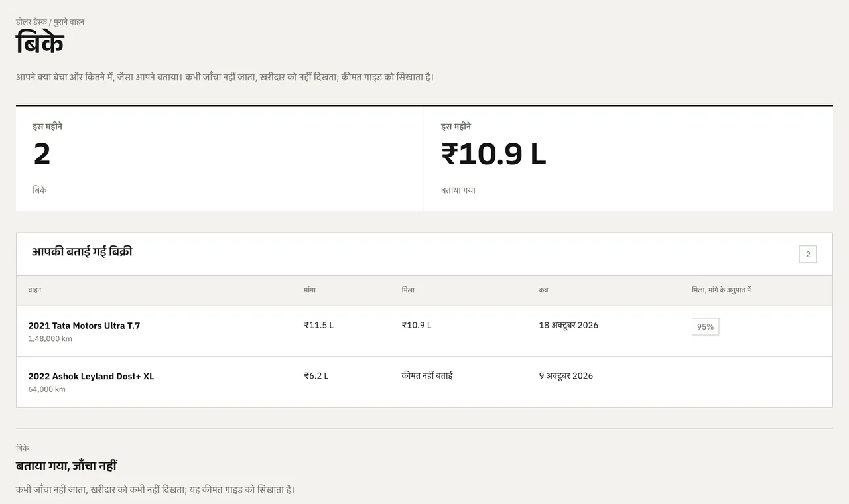Click the 95% ratio badge
The height and width of the screenshot is (504, 849).
(705, 327)
